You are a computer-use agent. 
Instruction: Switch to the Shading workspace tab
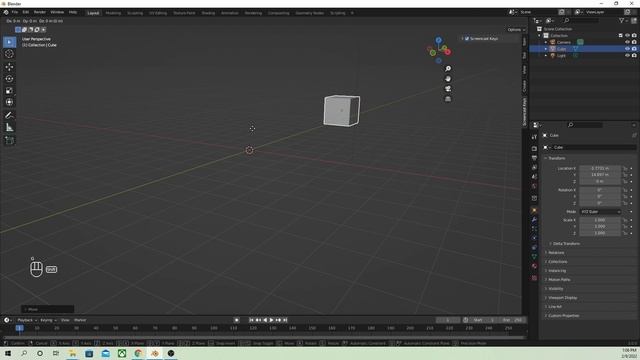208,13
